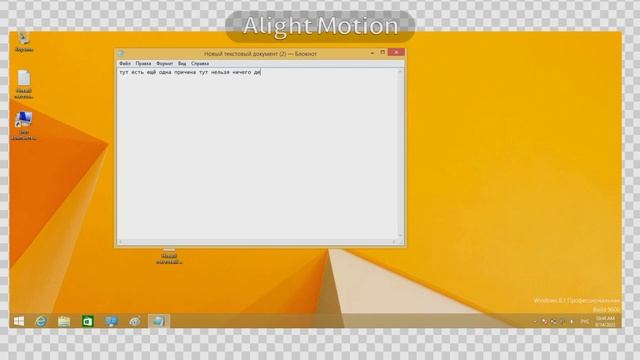Open the blue monitor app on the taskbar
Viewport: 640px width, 360px height.
click(x=111, y=321)
